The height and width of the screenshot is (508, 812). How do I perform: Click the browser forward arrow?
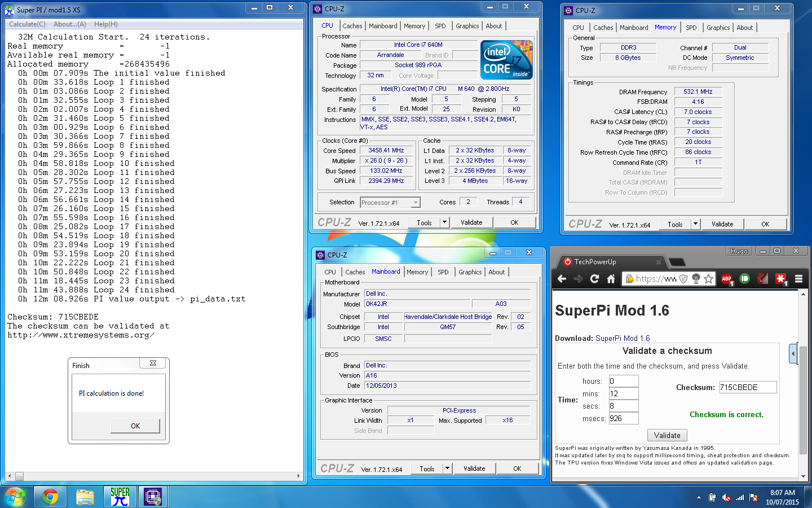[x=578, y=278]
